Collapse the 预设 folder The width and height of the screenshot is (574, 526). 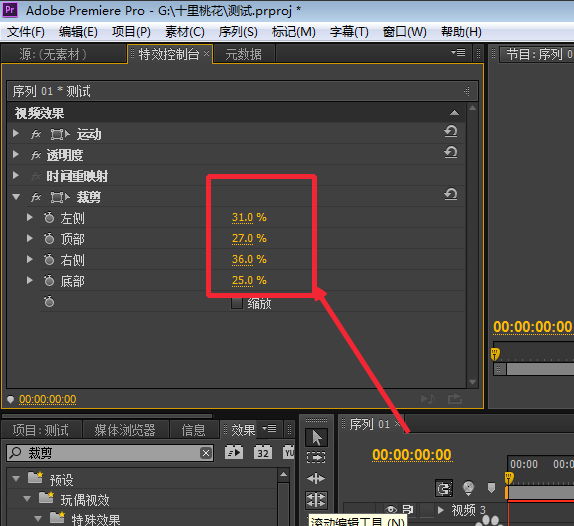pos(16,478)
